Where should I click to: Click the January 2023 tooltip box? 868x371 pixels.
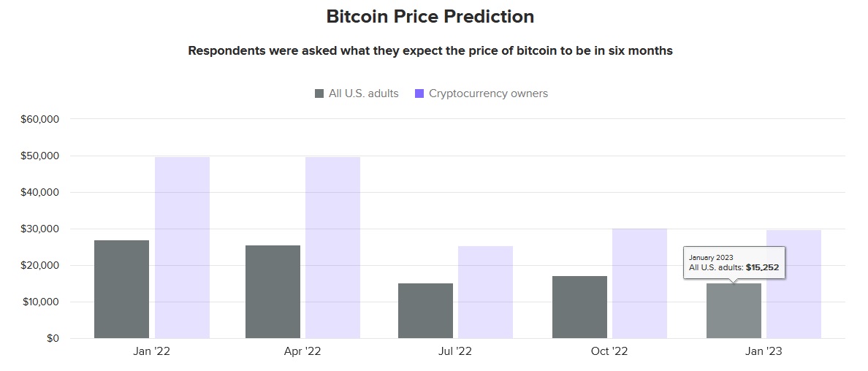point(734,262)
